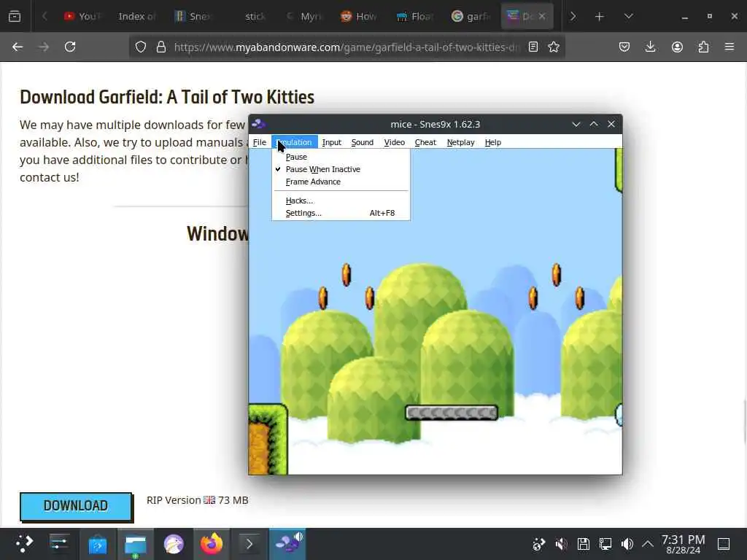747x560 pixels.
Task: Switch to the 'How' tab
Action: pyautogui.click(x=359, y=16)
